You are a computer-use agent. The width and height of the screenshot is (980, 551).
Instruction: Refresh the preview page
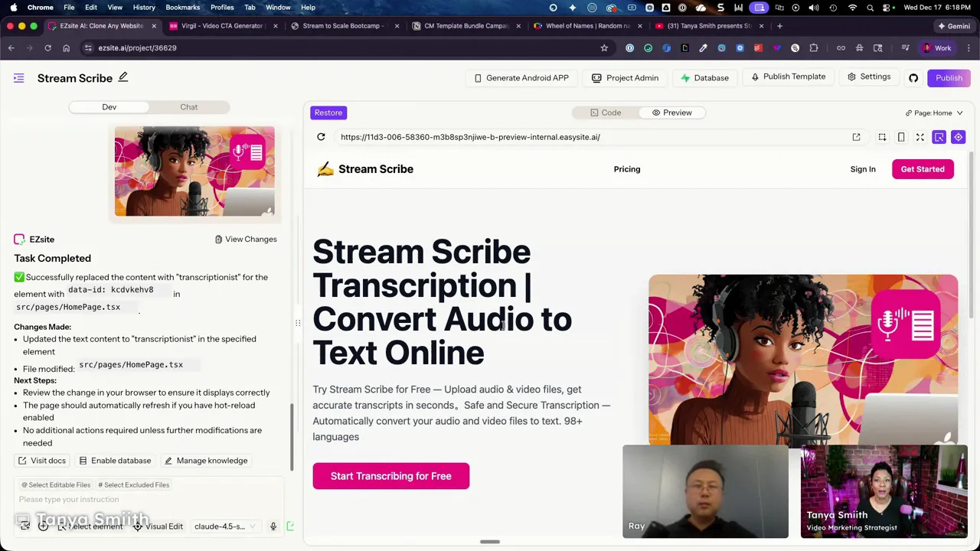click(321, 137)
